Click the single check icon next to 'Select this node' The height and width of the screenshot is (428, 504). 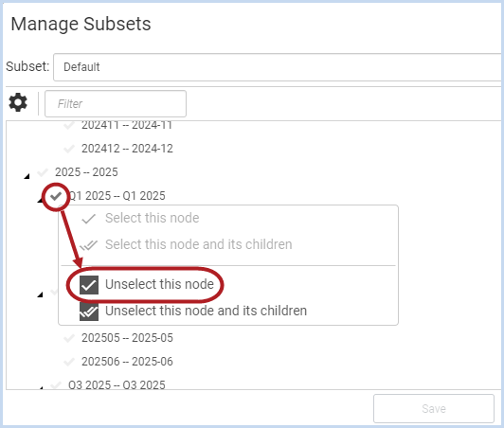click(88, 219)
